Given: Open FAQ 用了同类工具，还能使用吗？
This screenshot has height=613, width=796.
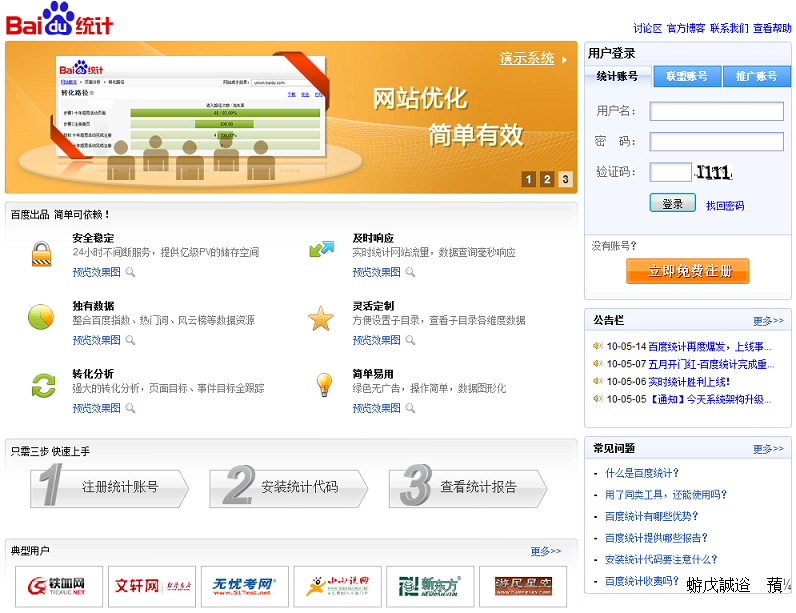Looking at the screenshot, I should point(666,494).
